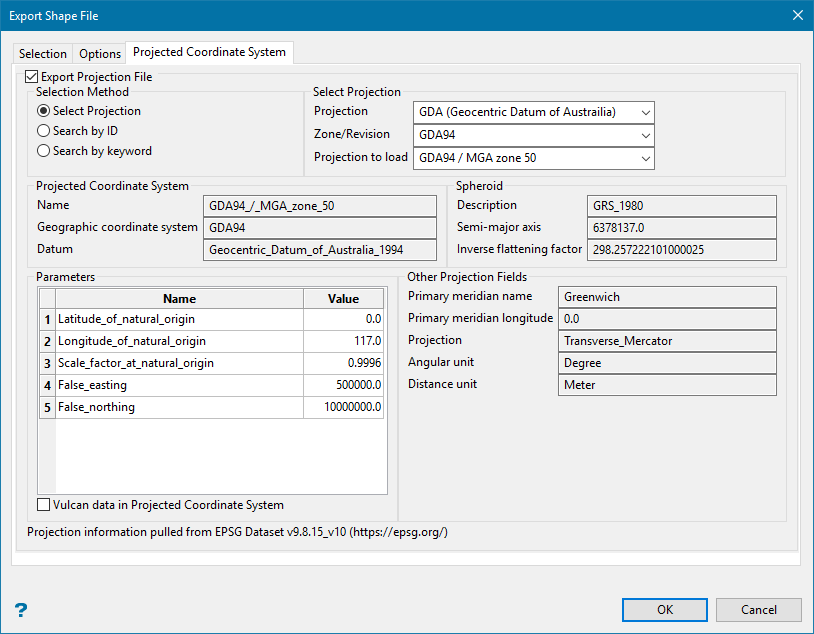Image resolution: width=814 pixels, height=634 pixels.
Task: Open the Projection to load dropdown
Action: [533, 158]
